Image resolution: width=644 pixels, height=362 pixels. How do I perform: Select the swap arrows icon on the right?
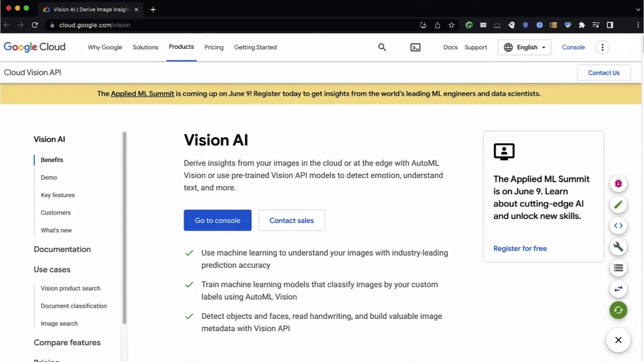coord(618,289)
